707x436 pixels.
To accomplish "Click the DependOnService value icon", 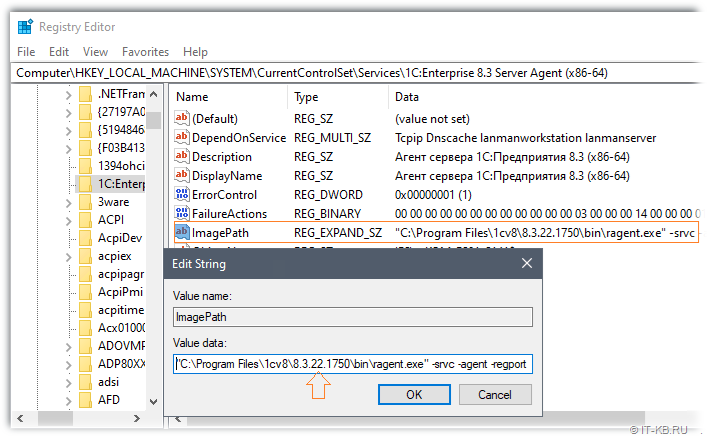I will [182, 137].
